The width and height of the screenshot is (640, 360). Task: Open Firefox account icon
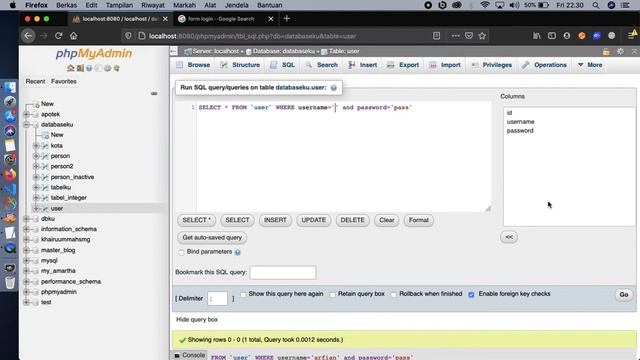[567, 36]
